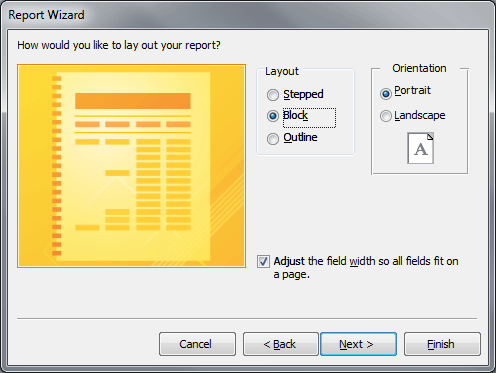Click the 'fields fit on a page' label text

[x=366, y=268]
